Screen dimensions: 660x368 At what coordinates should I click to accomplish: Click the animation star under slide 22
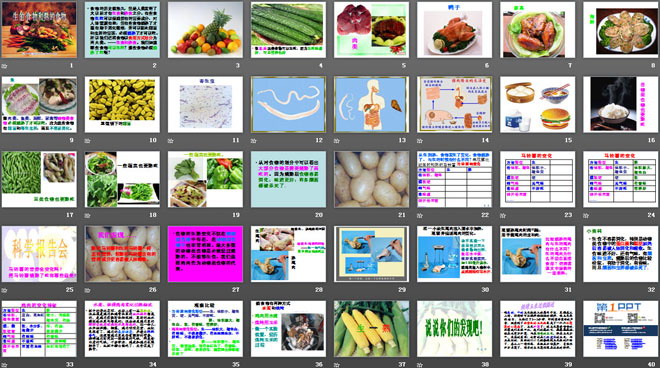(x=420, y=216)
